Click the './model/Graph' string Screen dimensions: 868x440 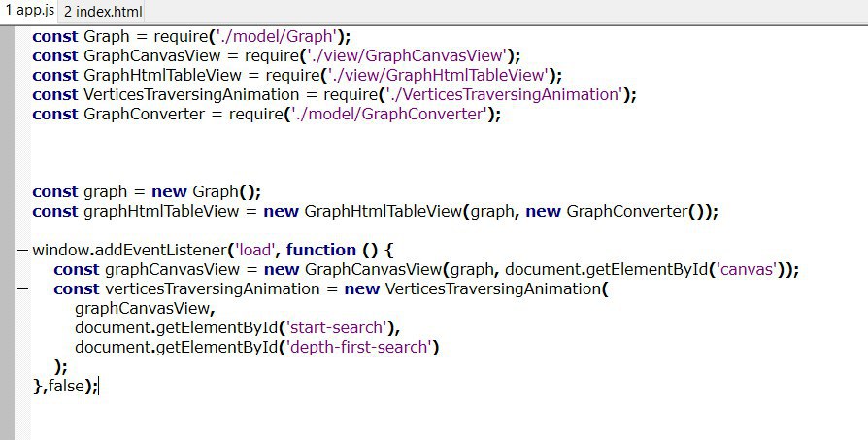pyautogui.click(x=276, y=37)
